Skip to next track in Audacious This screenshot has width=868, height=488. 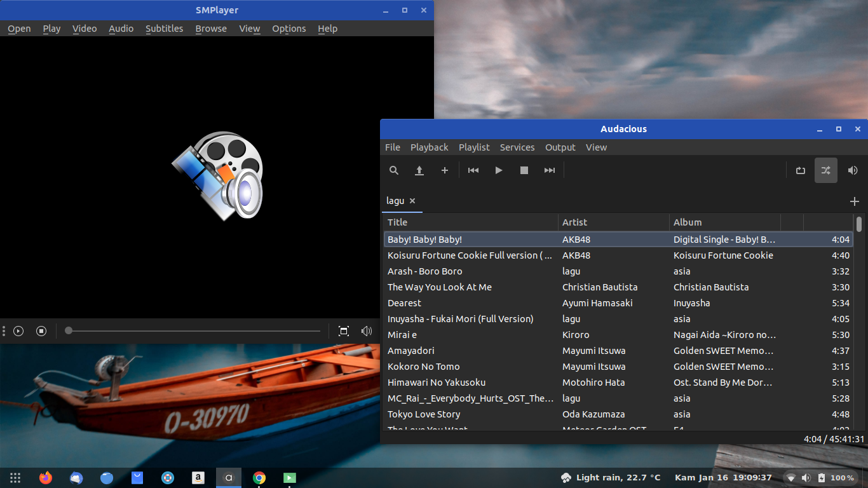550,170
